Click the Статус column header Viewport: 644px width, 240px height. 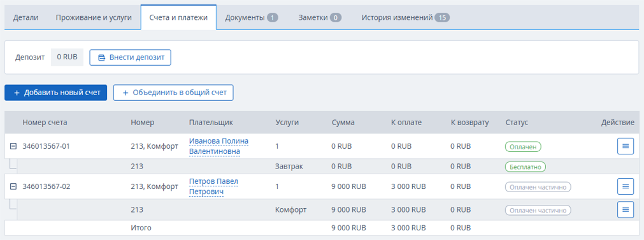click(x=517, y=123)
